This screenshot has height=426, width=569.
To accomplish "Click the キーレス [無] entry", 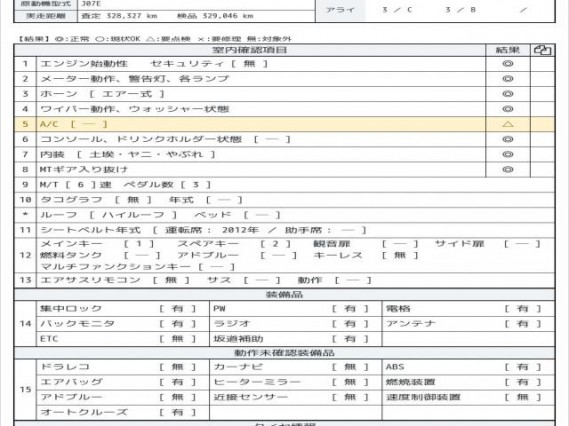I will click(366, 255).
